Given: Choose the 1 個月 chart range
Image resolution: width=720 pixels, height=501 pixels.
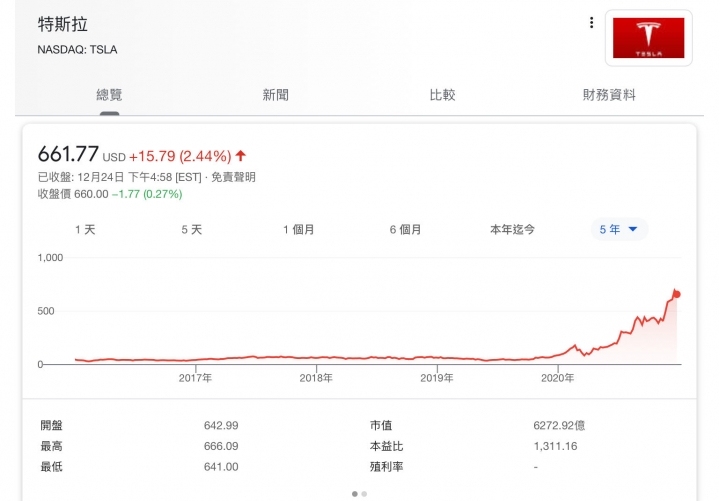Looking at the screenshot, I should pos(298,230).
